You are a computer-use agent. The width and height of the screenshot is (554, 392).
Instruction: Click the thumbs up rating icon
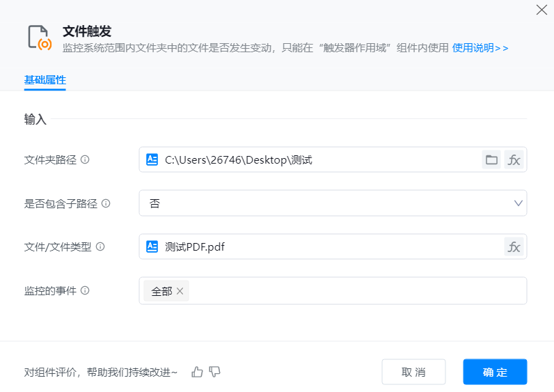[x=197, y=372]
